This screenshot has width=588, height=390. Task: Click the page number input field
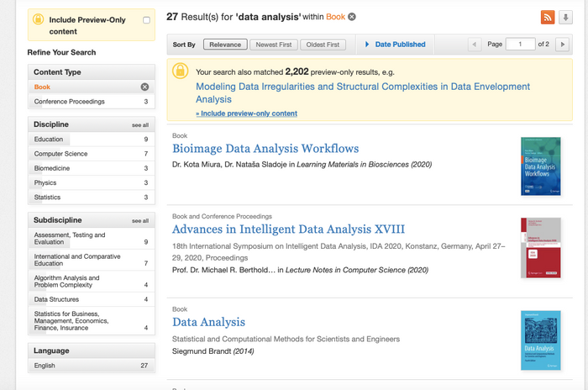tap(520, 45)
